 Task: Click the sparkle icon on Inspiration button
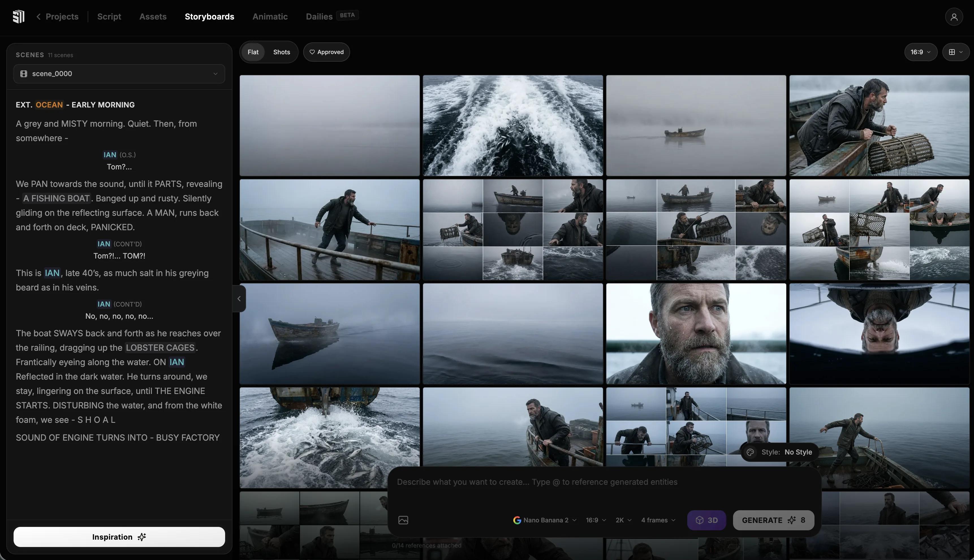(142, 537)
